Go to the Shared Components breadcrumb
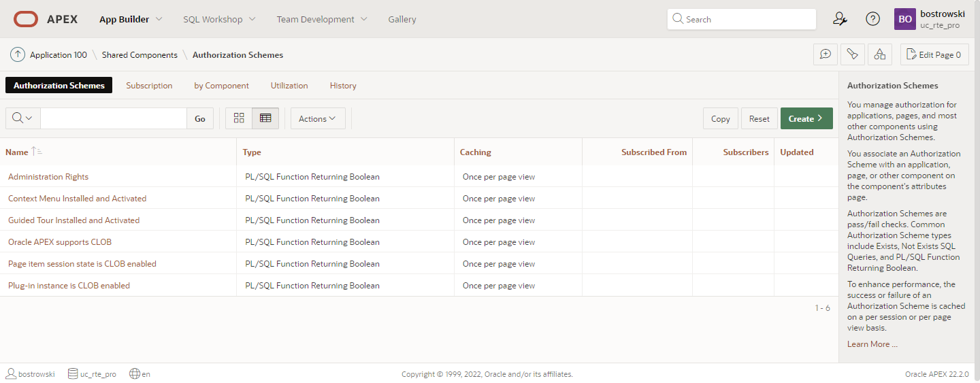This screenshot has width=980, height=383. click(140, 55)
